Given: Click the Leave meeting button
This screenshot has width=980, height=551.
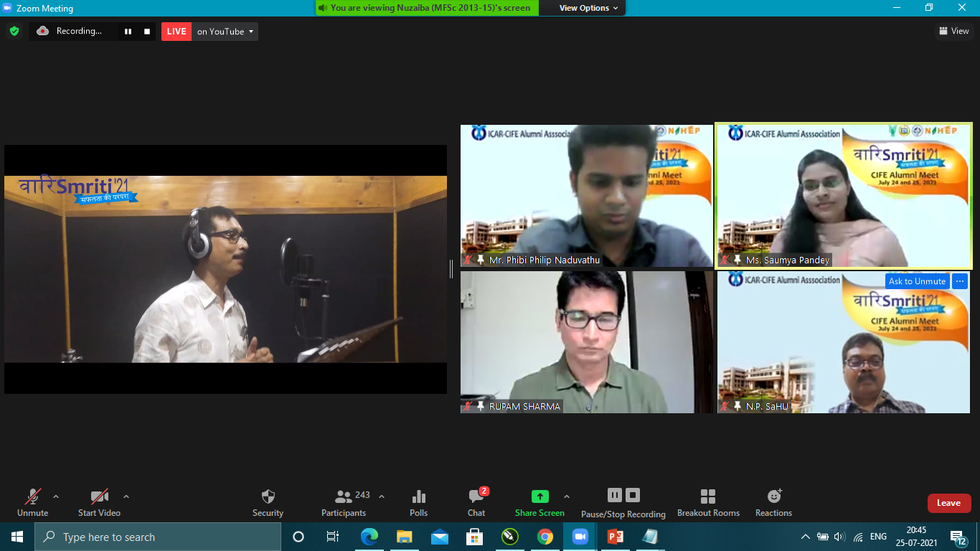Looking at the screenshot, I should (948, 503).
